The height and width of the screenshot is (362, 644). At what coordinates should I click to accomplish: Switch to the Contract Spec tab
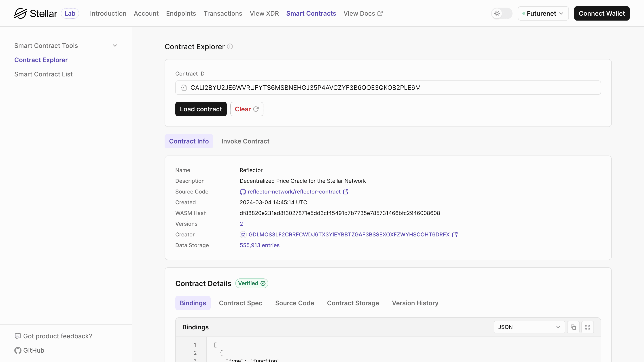point(241,303)
